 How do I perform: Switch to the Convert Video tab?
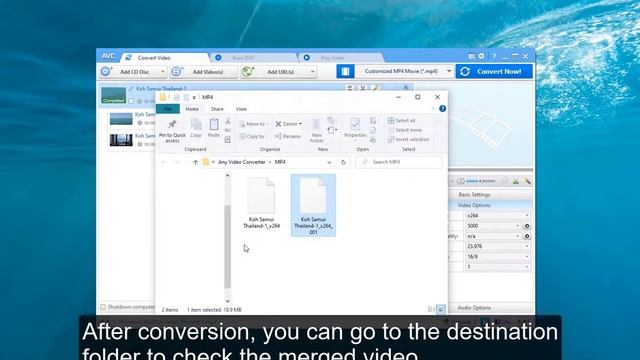pos(154,58)
